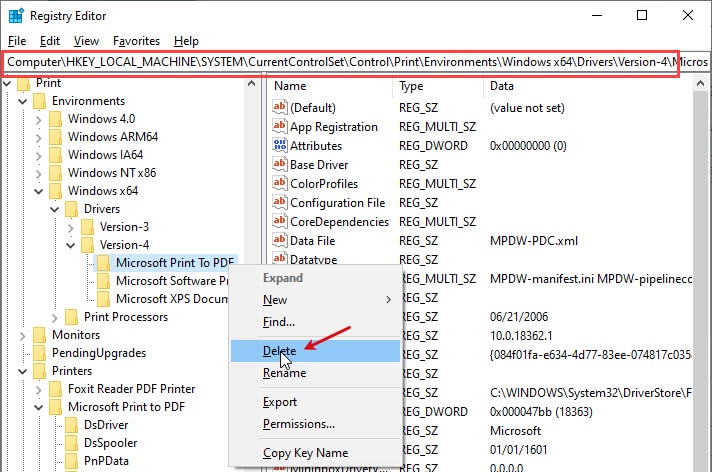712x472 pixels.
Task: Select the App Registration value icon
Action: pyautogui.click(x=280, y=126)
